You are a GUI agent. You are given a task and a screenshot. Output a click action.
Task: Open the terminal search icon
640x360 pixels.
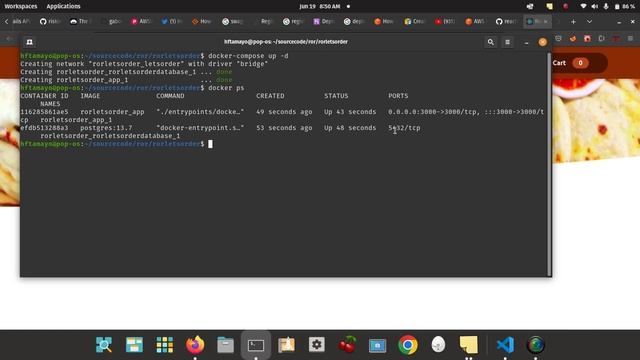click(491, 42)
